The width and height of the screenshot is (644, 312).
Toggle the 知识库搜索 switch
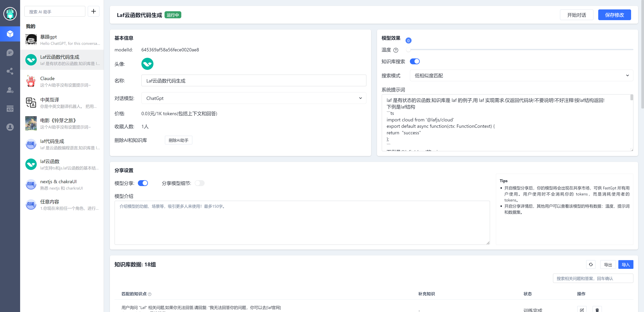coord(415,61)
